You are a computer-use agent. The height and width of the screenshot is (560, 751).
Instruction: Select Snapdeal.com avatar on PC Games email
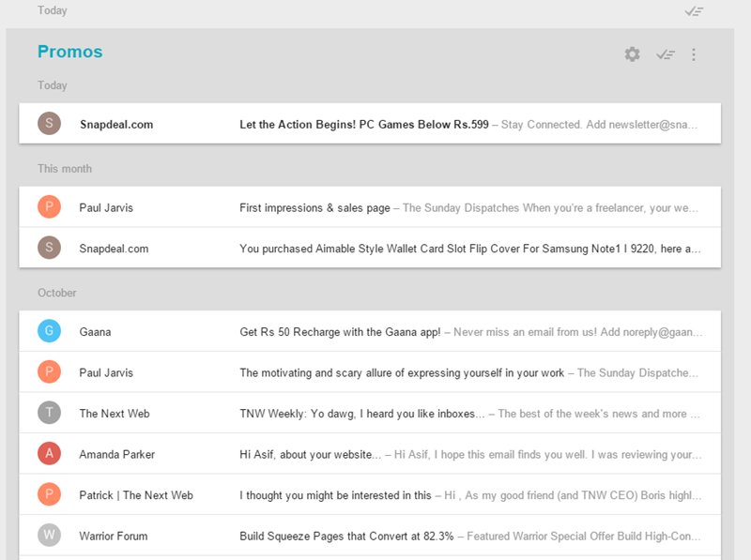50,124
